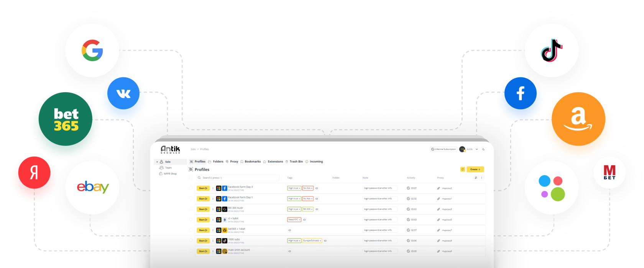644x268 pixels.
Task: Click the note field in myproxy2 row
Action: (380, 188)
